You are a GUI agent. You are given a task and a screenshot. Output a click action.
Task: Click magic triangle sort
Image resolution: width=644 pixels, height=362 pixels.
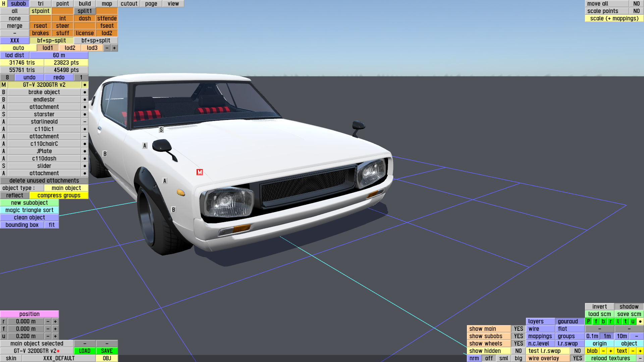click(x=30, y=210)
